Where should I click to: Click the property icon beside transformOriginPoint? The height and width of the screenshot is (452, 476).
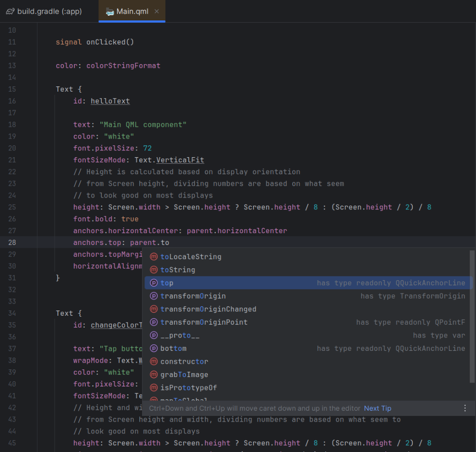pyautogui.click(x=153, y=322)
